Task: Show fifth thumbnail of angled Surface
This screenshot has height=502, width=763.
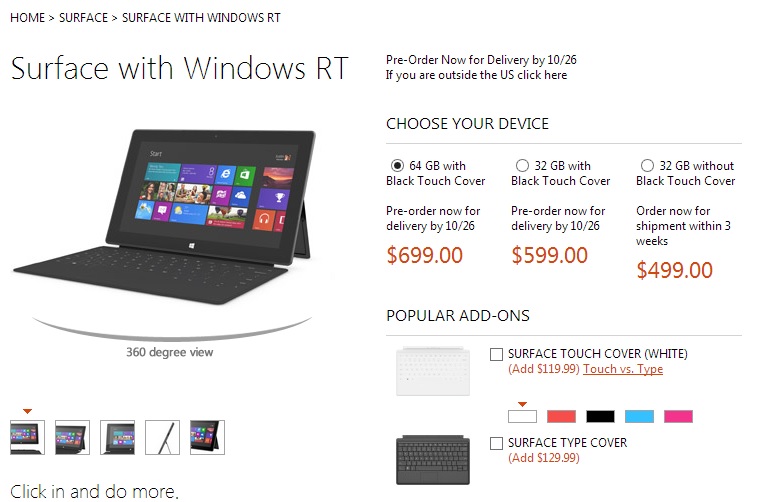Action: [x=207, y=437]
